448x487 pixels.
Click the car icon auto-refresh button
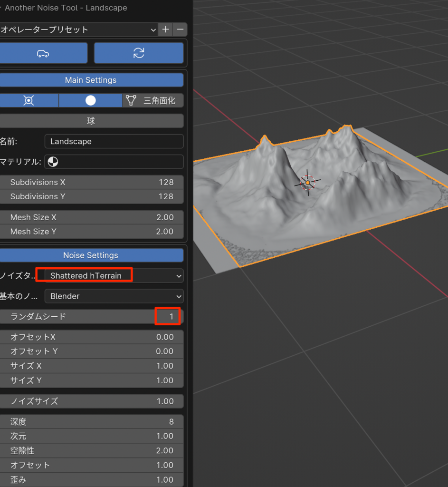(43, 53)
